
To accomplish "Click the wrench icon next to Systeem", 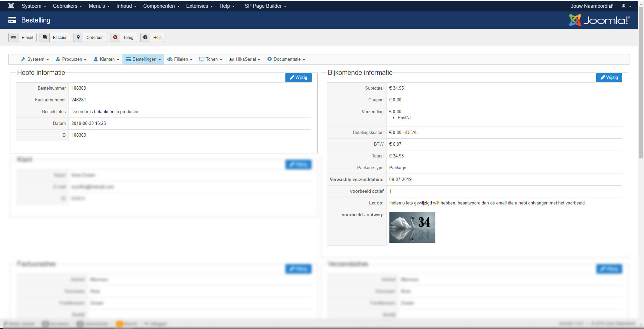I will 23,59.
